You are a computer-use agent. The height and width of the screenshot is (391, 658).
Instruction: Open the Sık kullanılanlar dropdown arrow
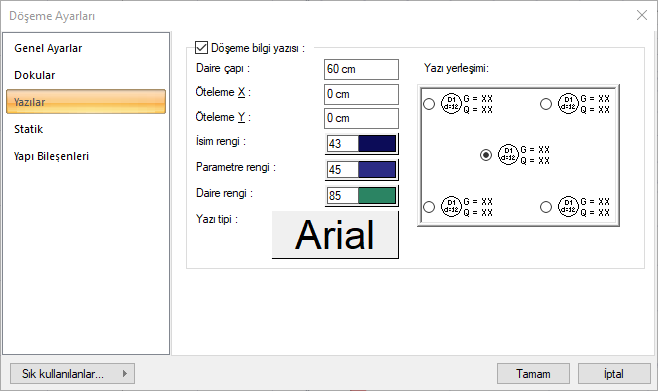[125, 373]
